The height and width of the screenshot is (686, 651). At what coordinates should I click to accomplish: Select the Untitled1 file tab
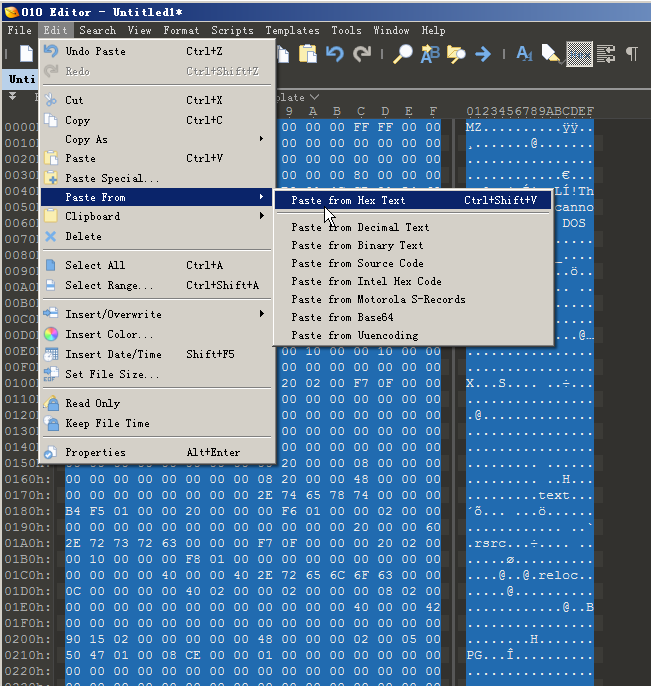point(21,79)
